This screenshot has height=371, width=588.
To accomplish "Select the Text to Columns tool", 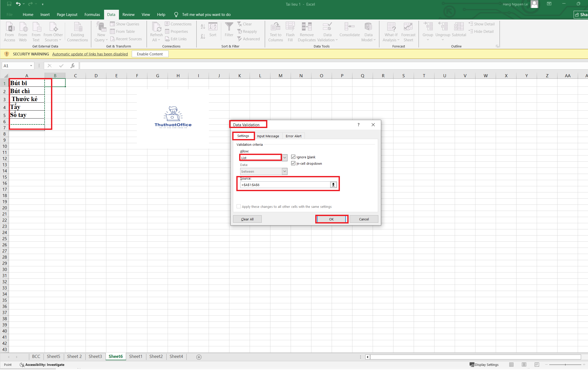I will click(275, 31).
